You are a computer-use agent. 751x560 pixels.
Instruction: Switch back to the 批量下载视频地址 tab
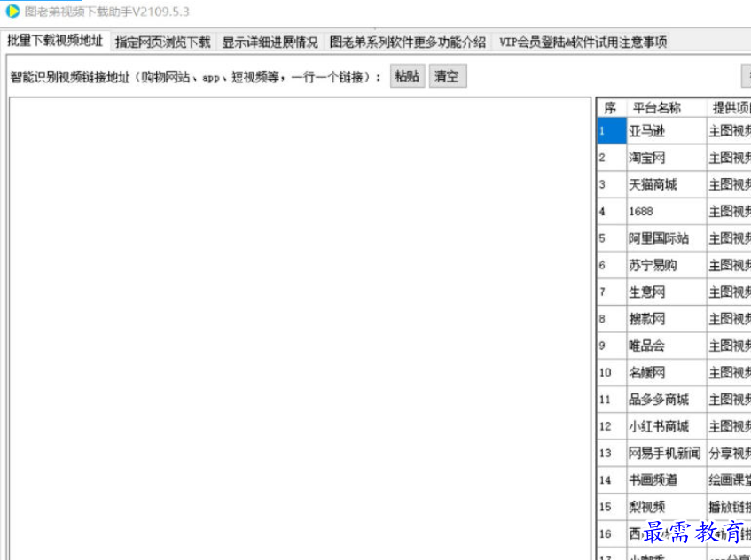55,42
